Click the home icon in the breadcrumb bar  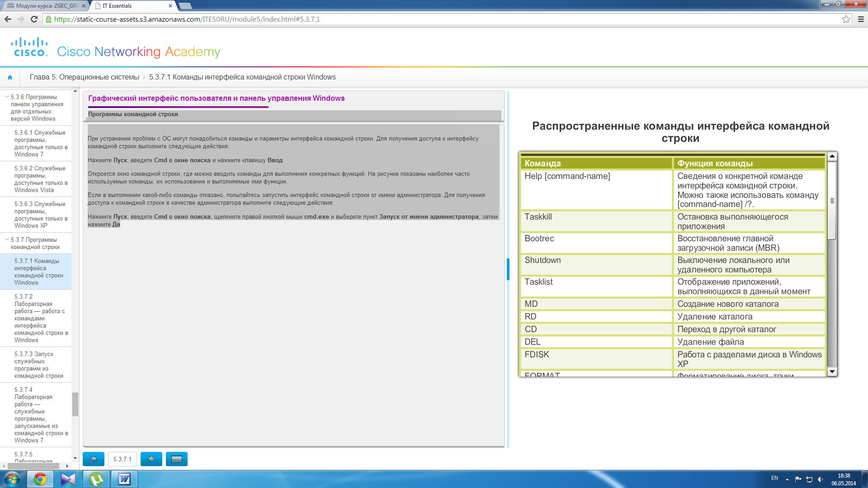(x=10, y=77)
